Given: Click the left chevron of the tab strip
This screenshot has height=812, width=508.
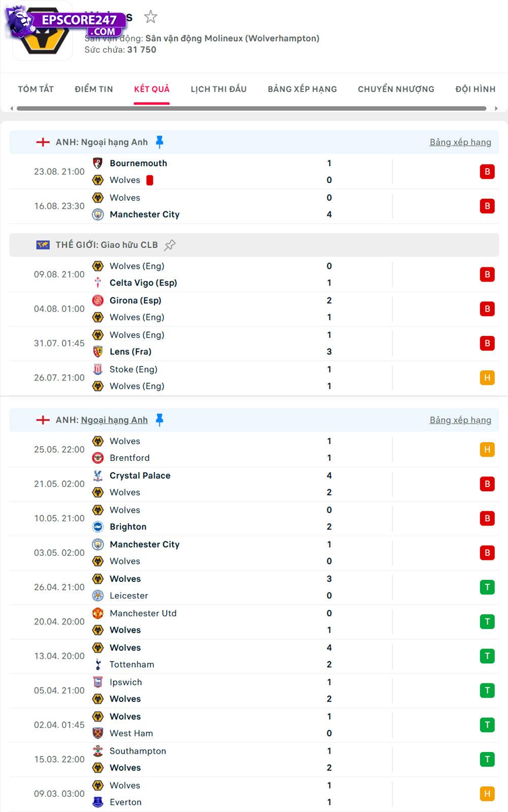Looking at the screenshot, I should tap(11, 107).
